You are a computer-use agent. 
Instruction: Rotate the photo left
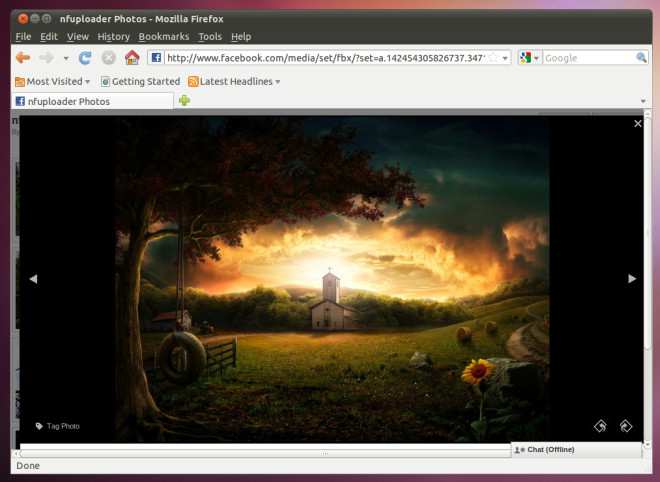click(x=600, y=426)
